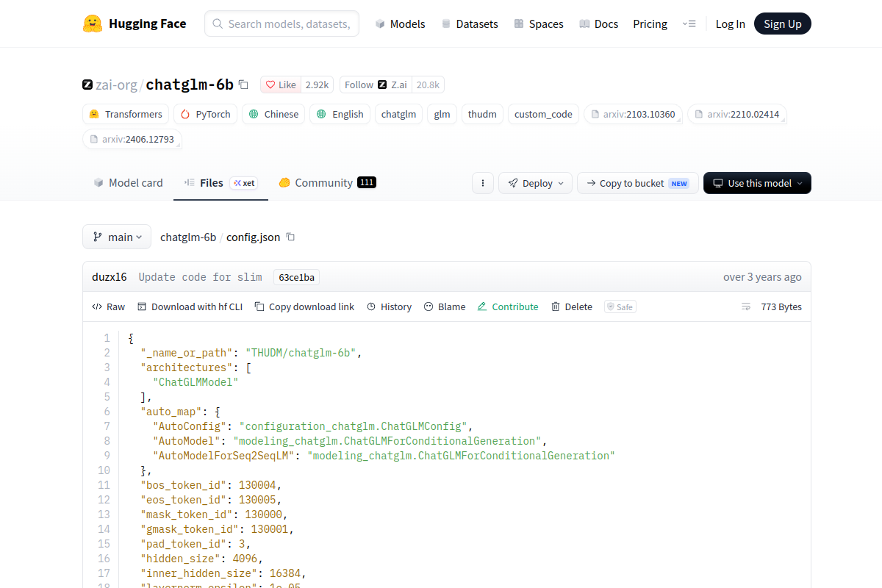The image size is (882, 588).
Task: Open the main branch selector
Action: pyautogui.click(x=117, y=237)
